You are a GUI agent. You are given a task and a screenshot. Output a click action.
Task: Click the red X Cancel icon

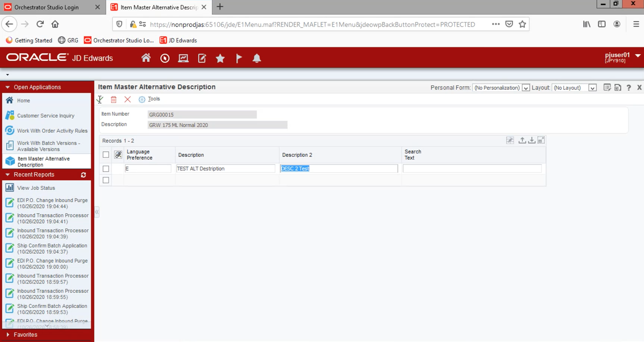pos(128,99)
